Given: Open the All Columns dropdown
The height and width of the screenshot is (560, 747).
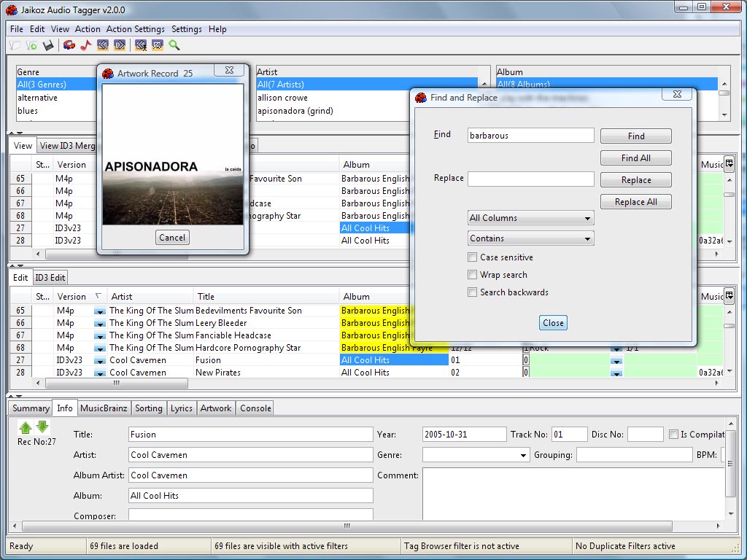Looking at the screenshot, I should click(531, 218).
